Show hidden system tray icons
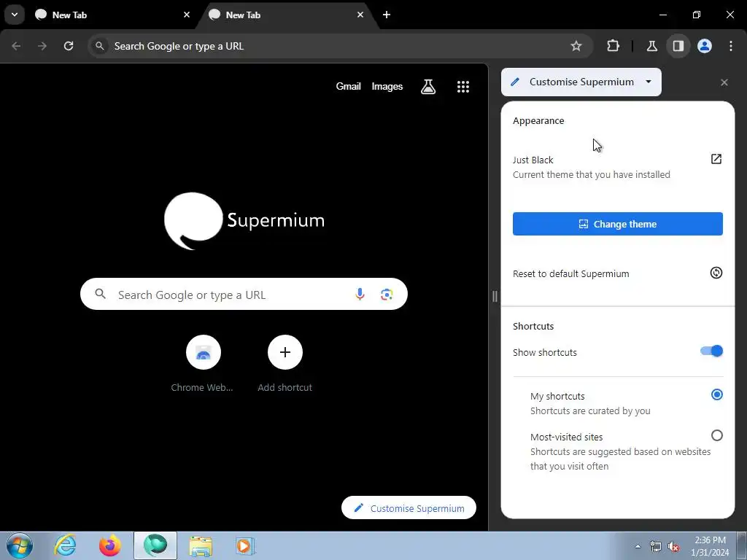The width and height of the screenshot is (747, 560). 638,546
